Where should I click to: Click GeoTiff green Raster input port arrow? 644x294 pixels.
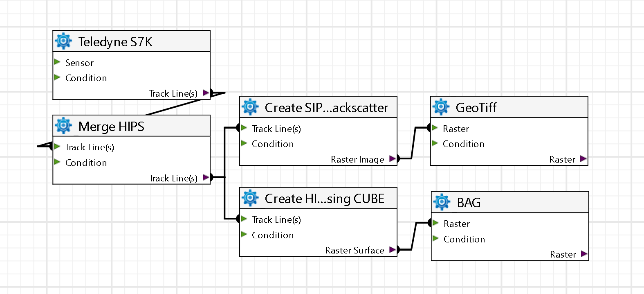(435, 128)
